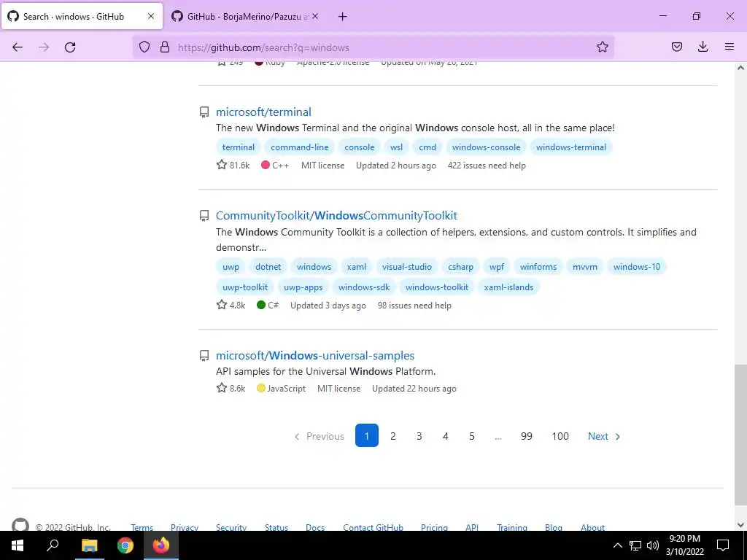Select the Search · windows · GitHub tab

click(x=82, y=17)
